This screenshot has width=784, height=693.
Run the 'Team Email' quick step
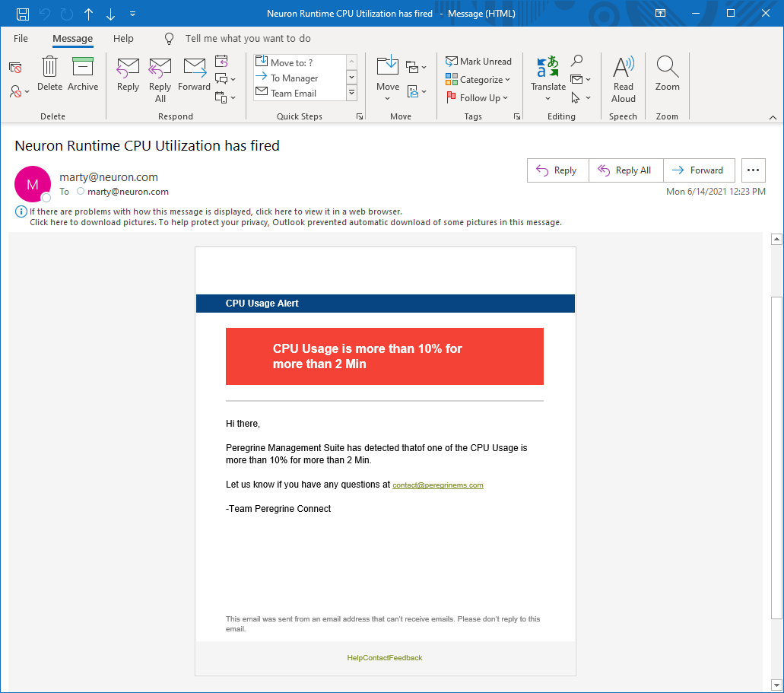click(x=300, y=93)
